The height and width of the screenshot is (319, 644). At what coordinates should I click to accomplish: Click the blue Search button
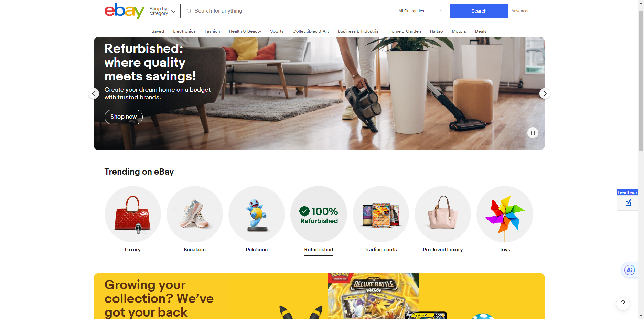tap(479, 11)
